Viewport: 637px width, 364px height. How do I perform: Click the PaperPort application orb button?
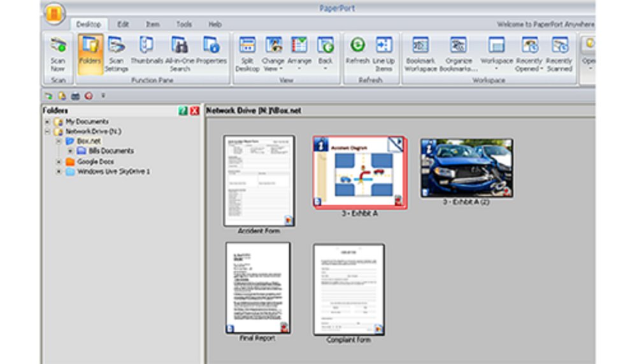pos(54,13)
